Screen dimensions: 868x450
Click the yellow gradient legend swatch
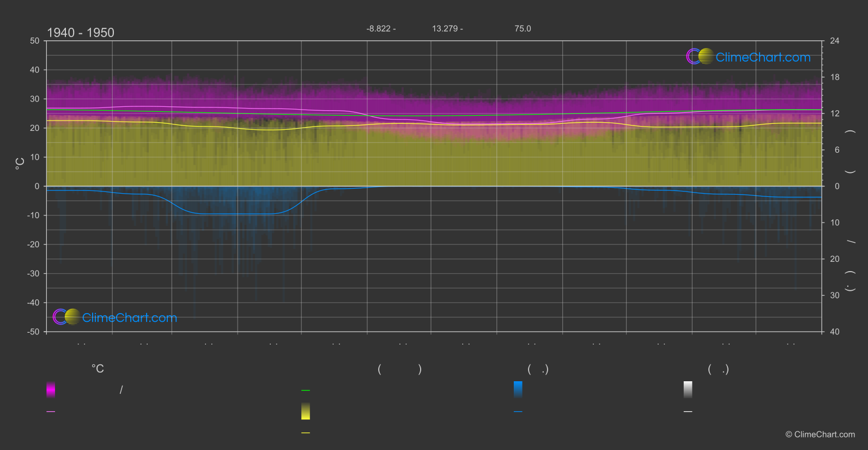click(306, 411)
